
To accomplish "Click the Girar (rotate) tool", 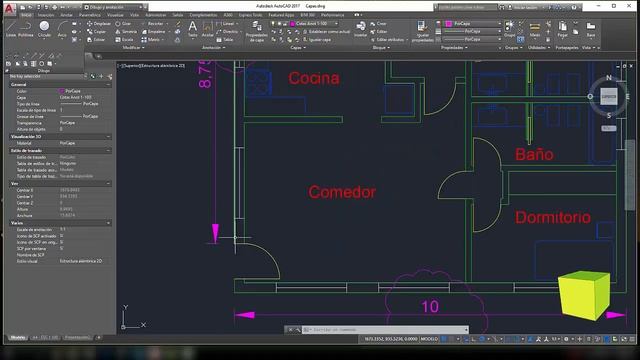I will [x=123, y=24].
